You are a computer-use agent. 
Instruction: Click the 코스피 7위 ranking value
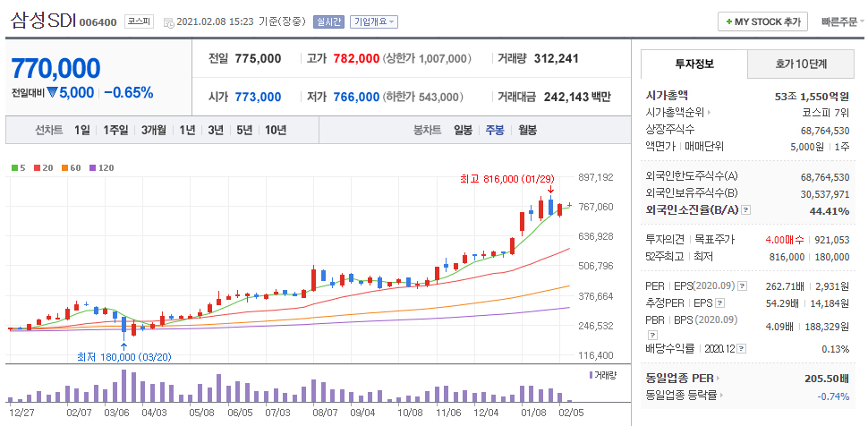[826, 113]
